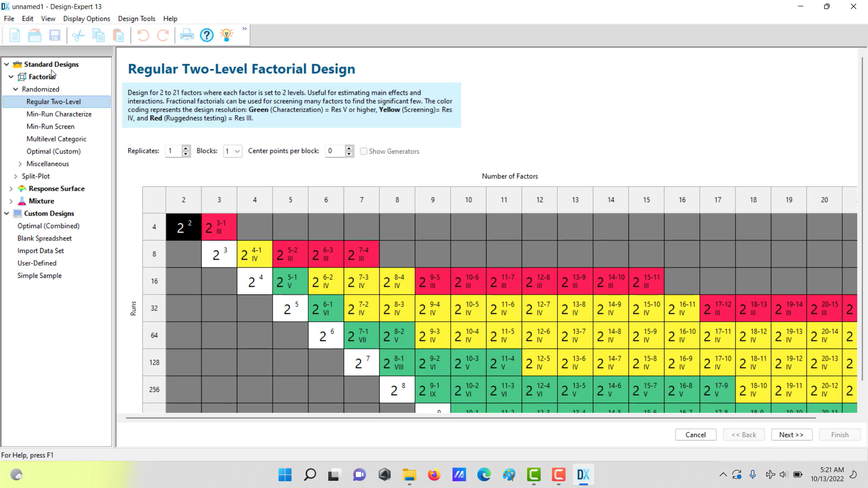Click the Cut scissors toolbar icon

[79, 35]
